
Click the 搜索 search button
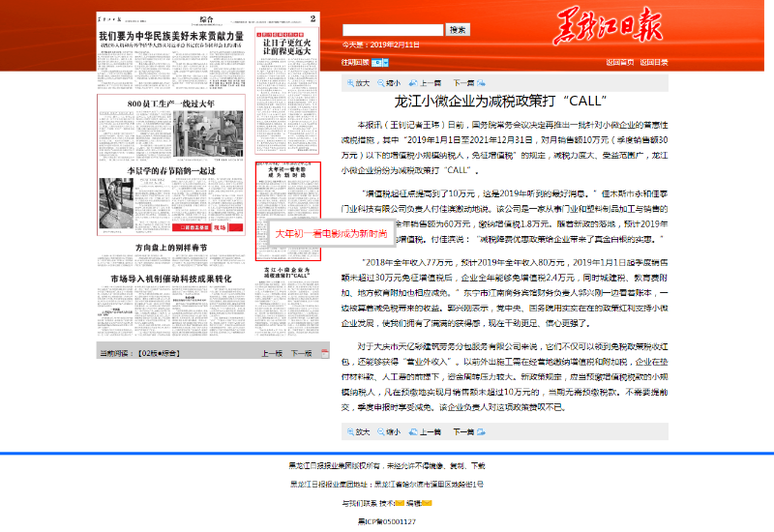459,30
